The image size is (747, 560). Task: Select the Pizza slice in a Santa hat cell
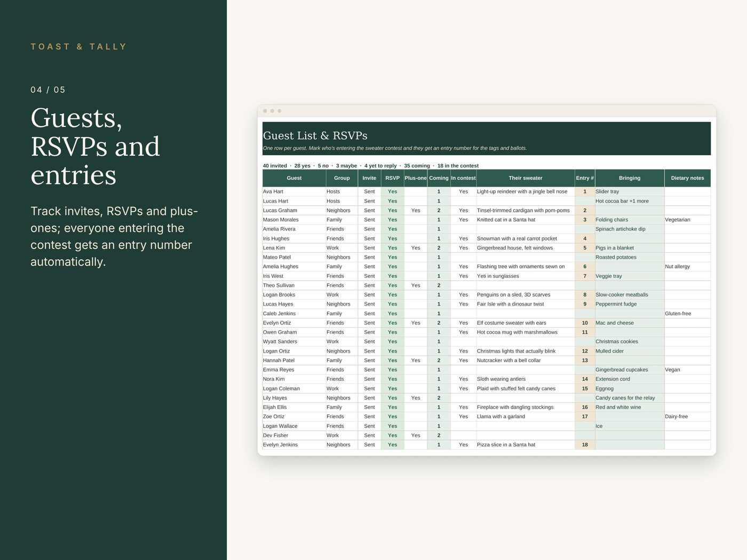[526, 445]
